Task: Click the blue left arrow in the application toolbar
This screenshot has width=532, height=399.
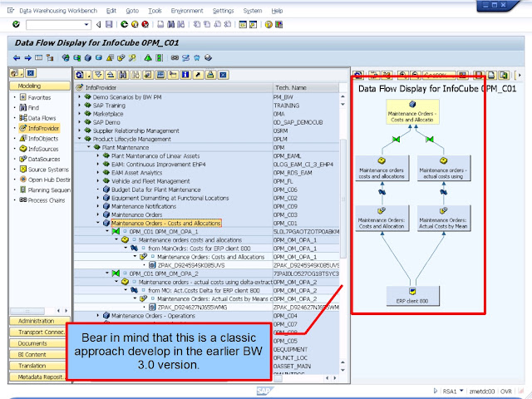Action: point(17,58)
